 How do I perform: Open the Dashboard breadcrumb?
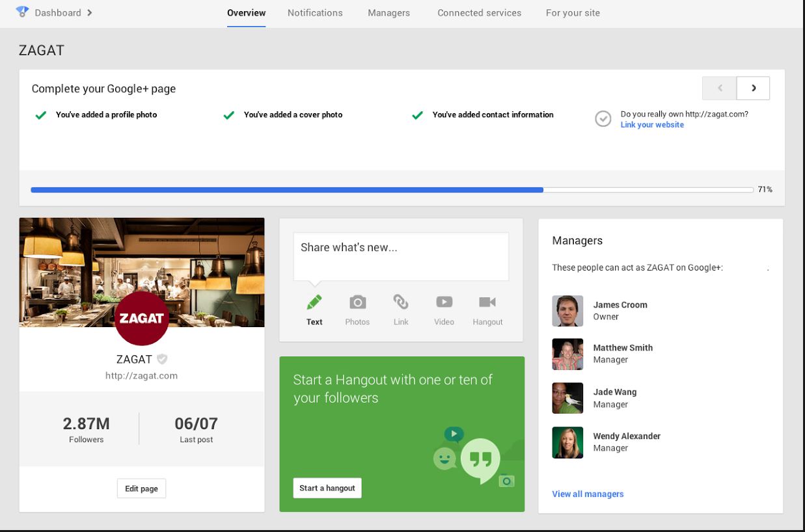(x=58, y=12)
